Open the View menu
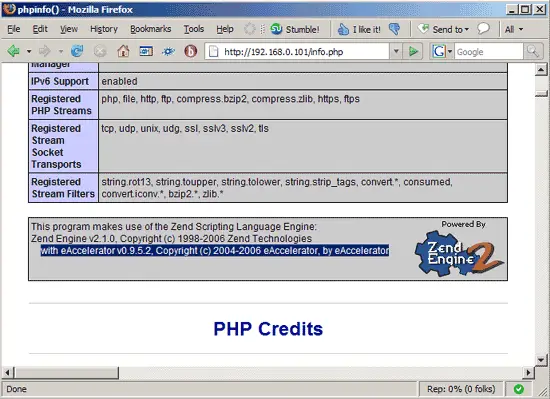 point(69,29)
